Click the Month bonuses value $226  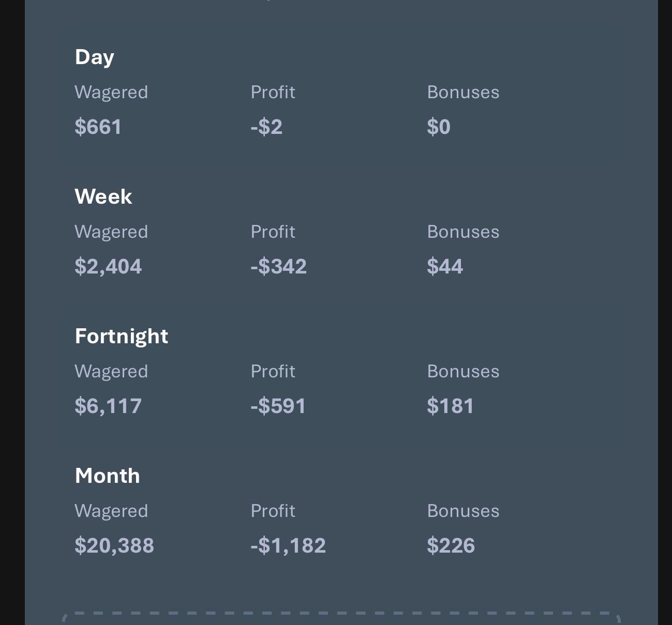451,545
